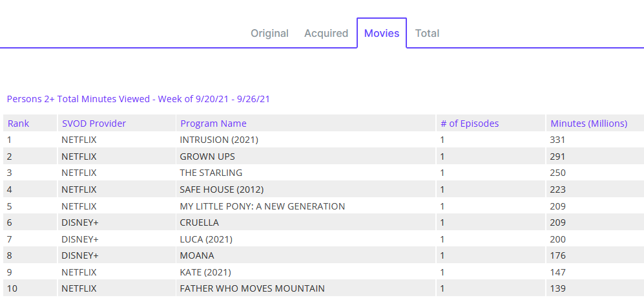Screen dimensions: 644x302
Task: Open the Acquired tab
Action: [326, 33]
